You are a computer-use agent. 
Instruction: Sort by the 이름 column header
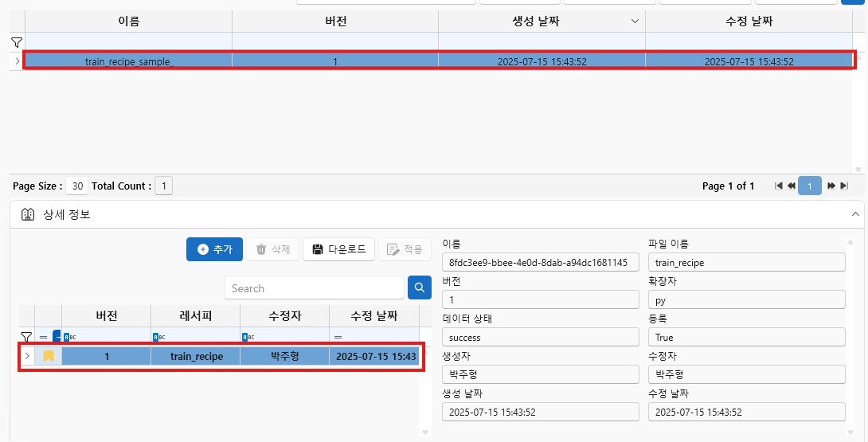[x=128, y=22]
